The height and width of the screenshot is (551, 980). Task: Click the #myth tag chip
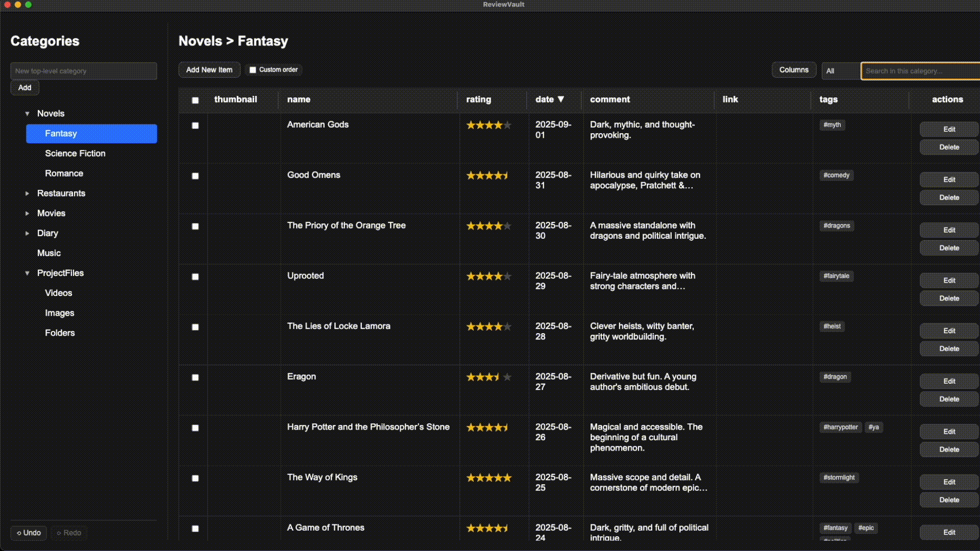(x=832, y=125)
